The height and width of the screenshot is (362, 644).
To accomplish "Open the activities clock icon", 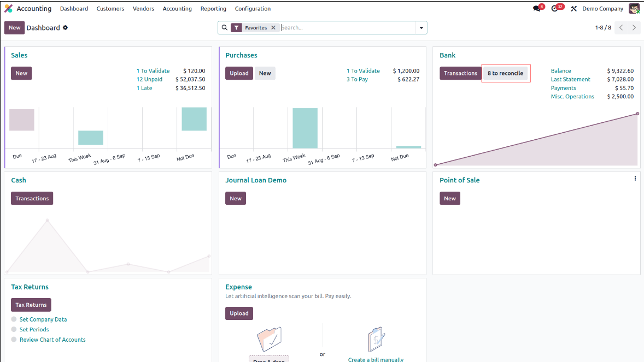I will coord(554,9).
